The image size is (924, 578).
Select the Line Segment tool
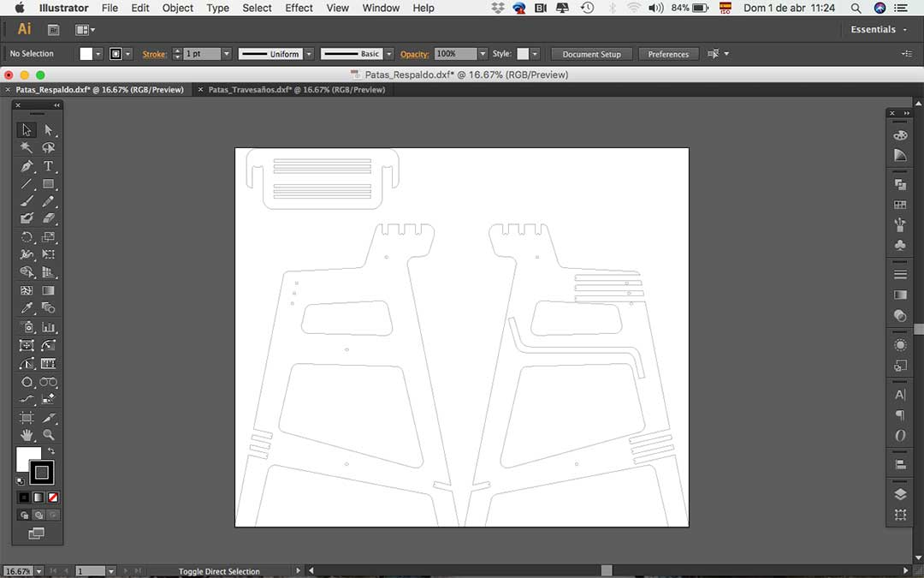27,184
